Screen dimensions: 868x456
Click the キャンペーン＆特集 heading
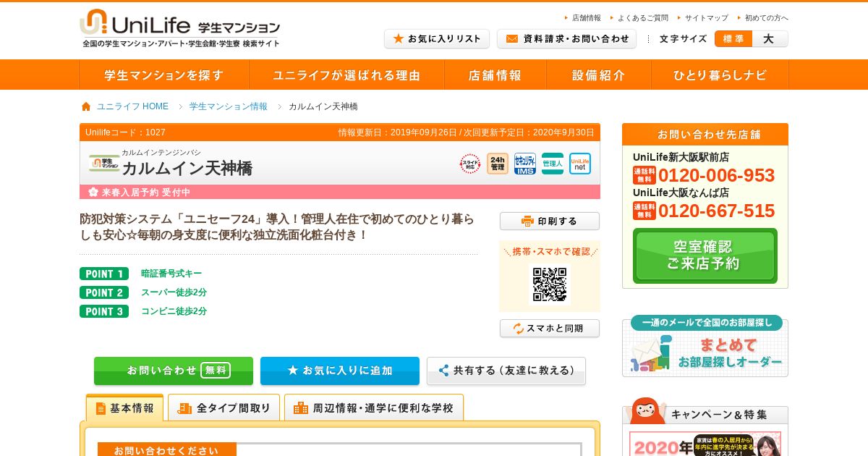[718, 415]
